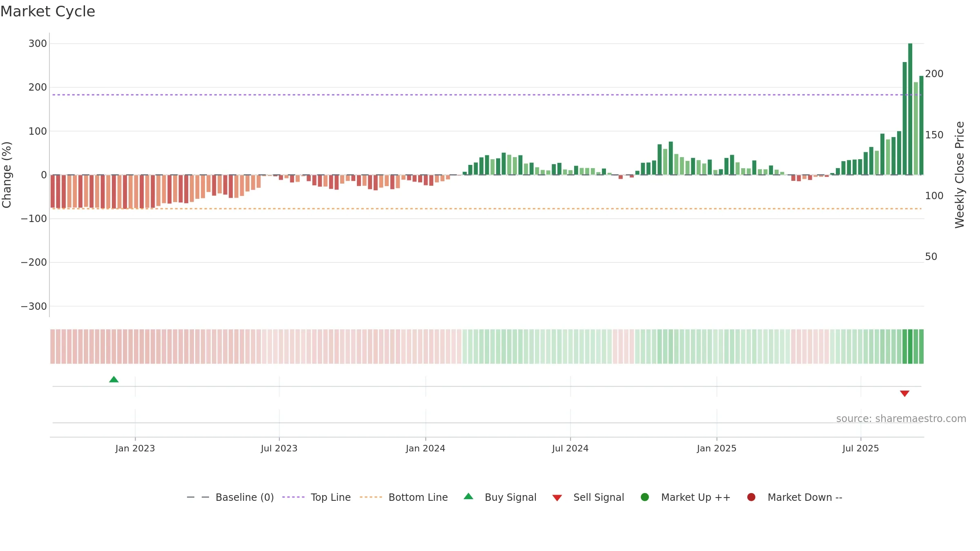Image resolution: width=980 pixels, height=551 pixels.
Task: Click the Jan 2023 axis label
Action: [x=135, y=449]
